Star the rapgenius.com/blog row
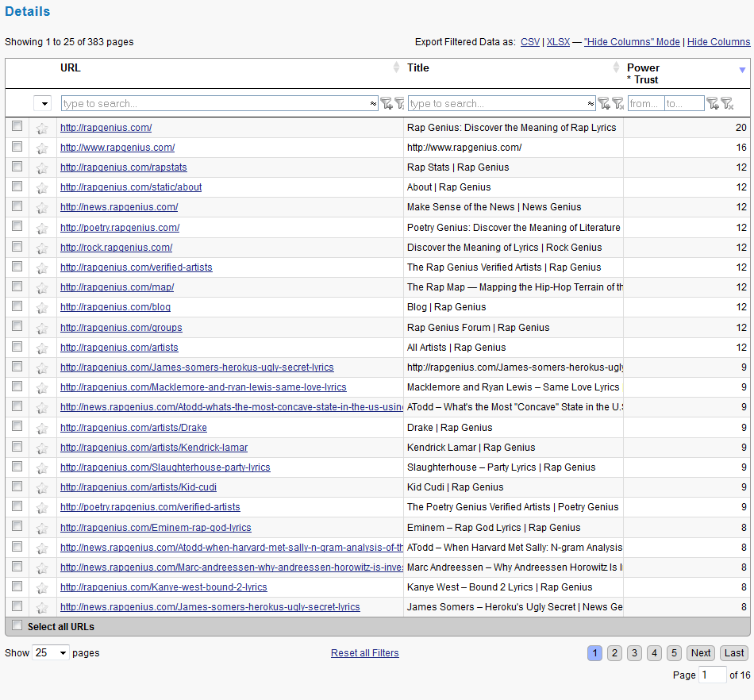754x700 pixels. click(x=42, y=308)
